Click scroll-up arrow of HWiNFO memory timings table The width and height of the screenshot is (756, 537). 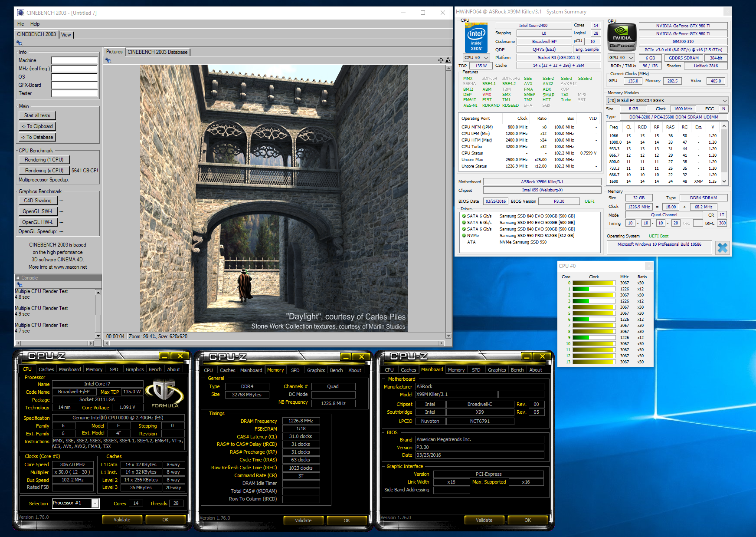tap(723, 126)
